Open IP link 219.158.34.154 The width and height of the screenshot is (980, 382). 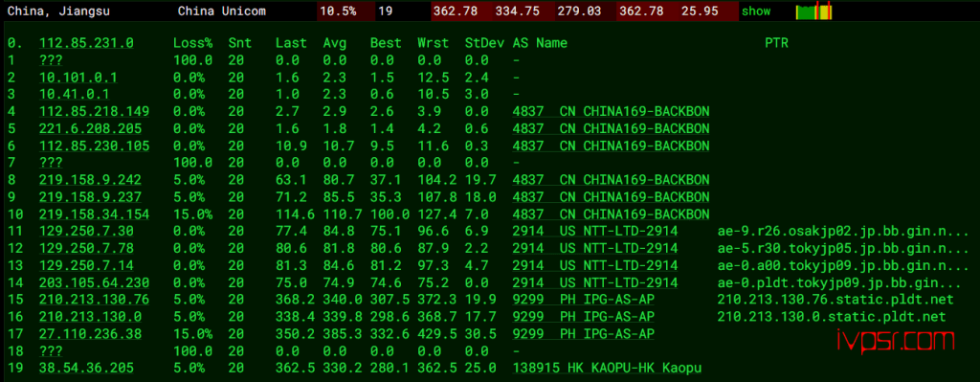click(x=95, y=214)
